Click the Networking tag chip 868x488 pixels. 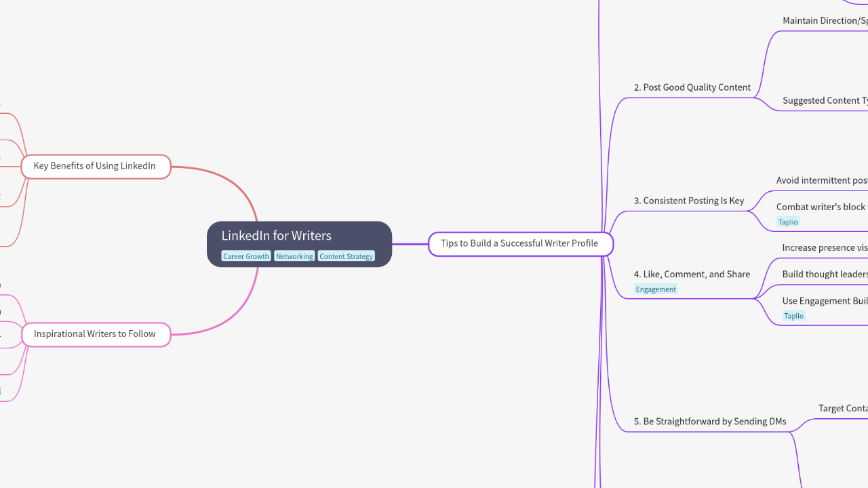pyautogui.click(x=294, y=256)
